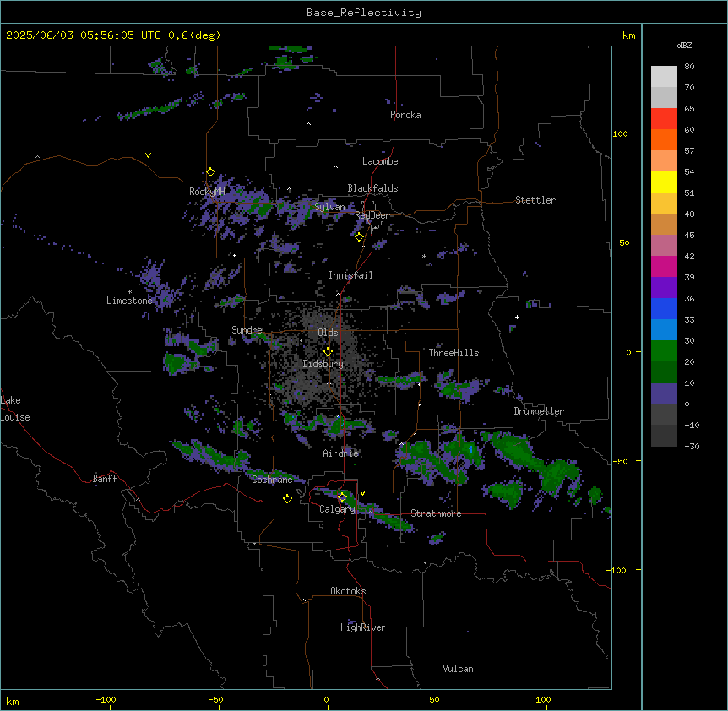Select the Stettler label

click(535, 200)
